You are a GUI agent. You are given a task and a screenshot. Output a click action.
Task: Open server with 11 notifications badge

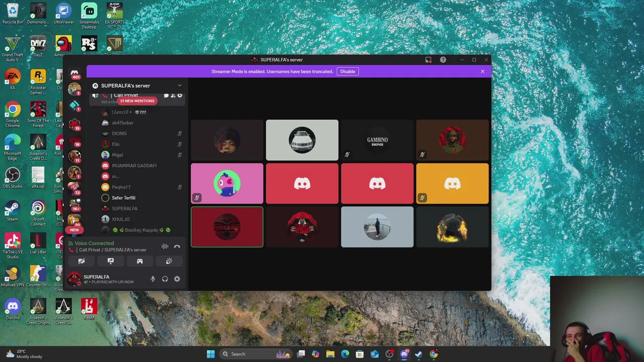point(74,156)
